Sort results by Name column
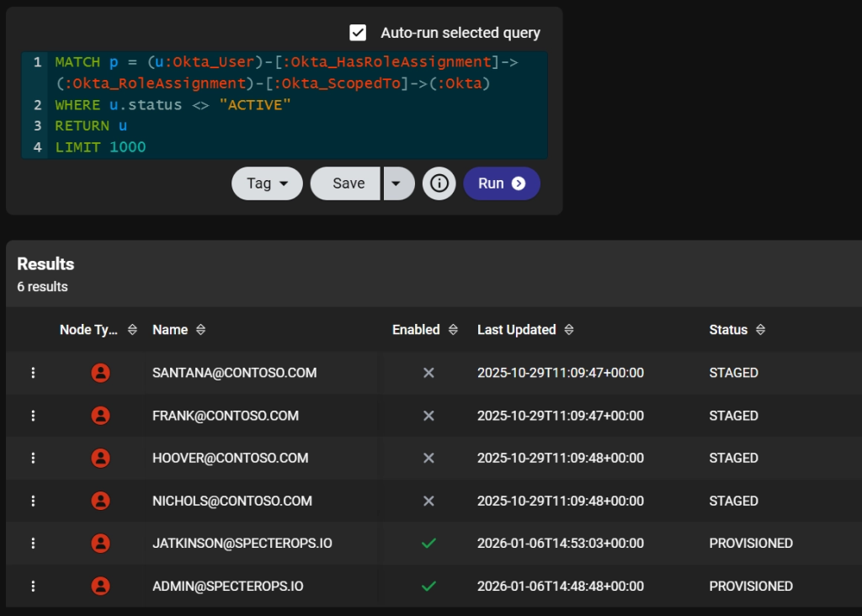 (200, 330)
